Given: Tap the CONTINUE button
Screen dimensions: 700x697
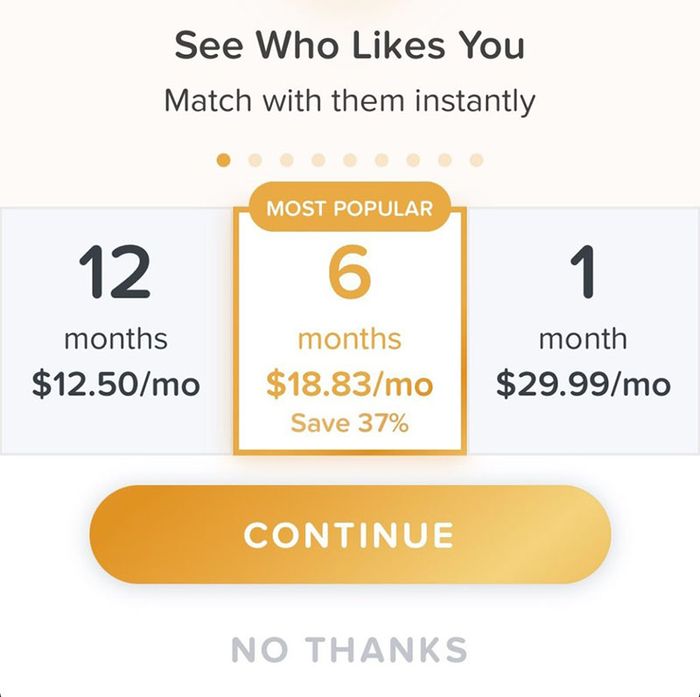Looking at the screenshot, I should [350, 534].
